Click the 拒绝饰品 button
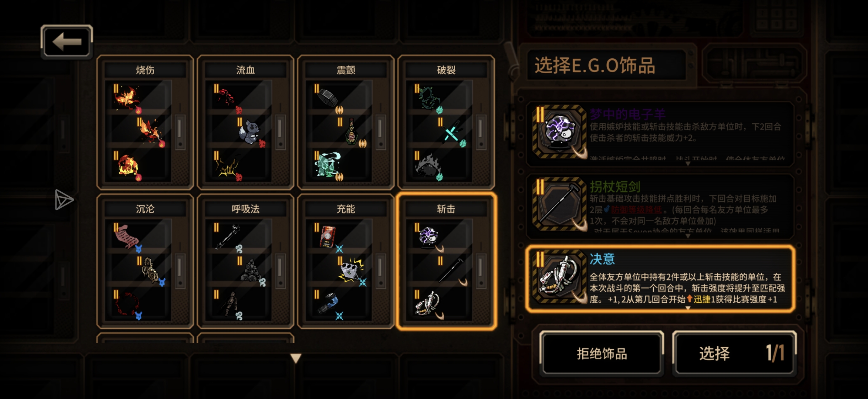 (x=601, y=353)
